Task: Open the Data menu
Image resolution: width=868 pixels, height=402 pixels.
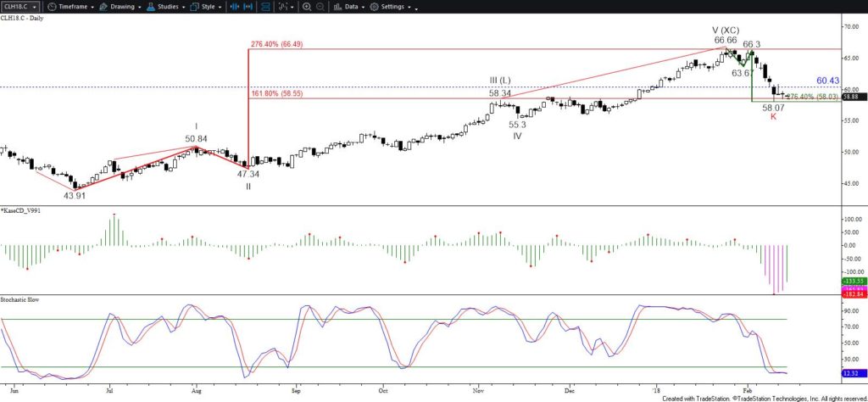Action: pos(348,7)
